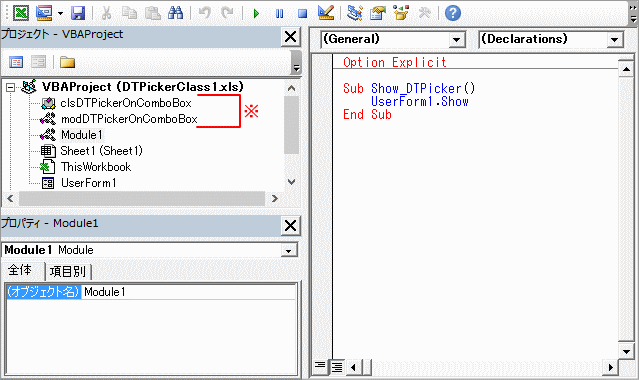This screenshot has width=639, height=380.
Task: Select VBAProject (DTPickerClass1.xls) root node
Action: click(x=143, y=87)
